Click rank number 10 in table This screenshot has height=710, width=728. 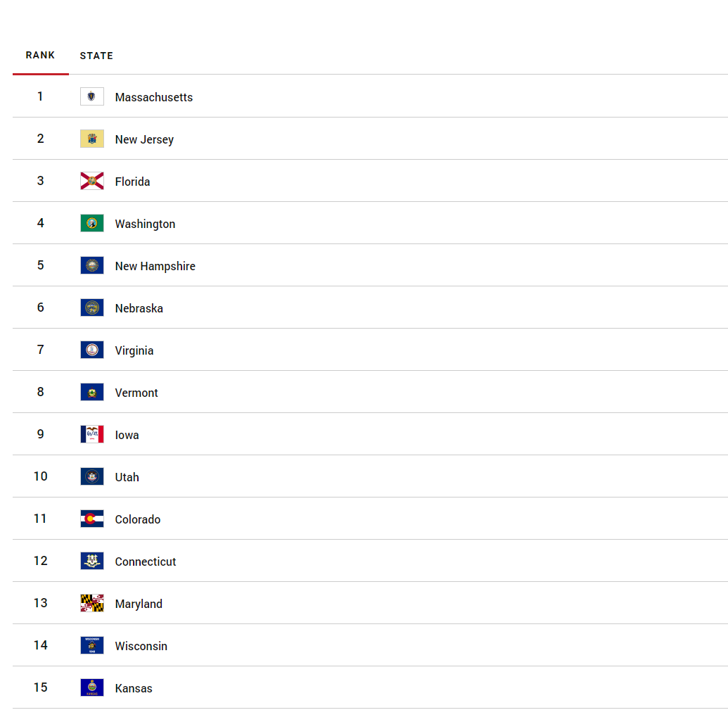pyautogui.click(x=40, y=476)
